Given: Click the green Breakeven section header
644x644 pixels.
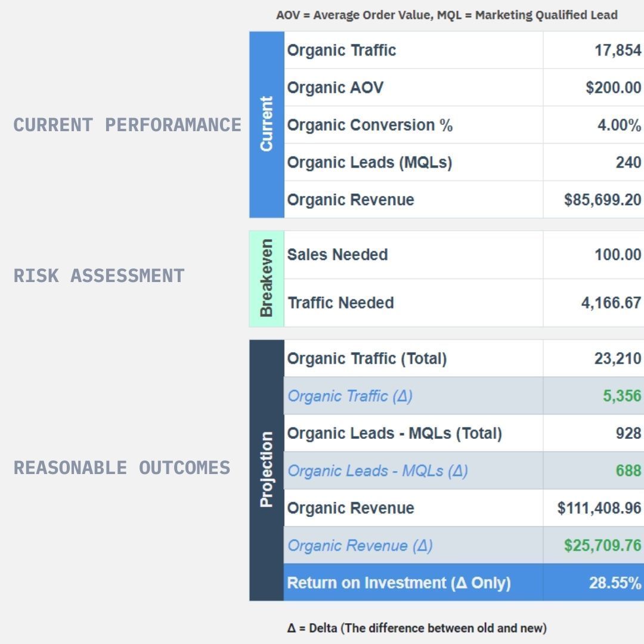Looking at the screenshot, I should tap(267, 279).
